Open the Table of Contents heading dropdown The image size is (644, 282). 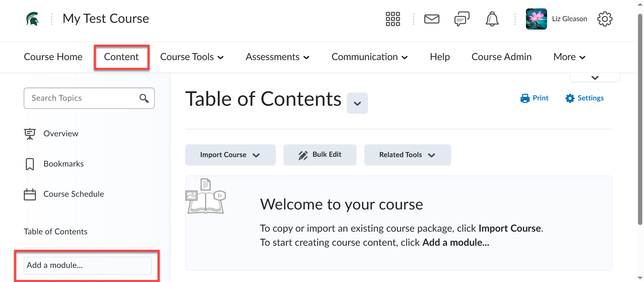click(x=357, y=103)
